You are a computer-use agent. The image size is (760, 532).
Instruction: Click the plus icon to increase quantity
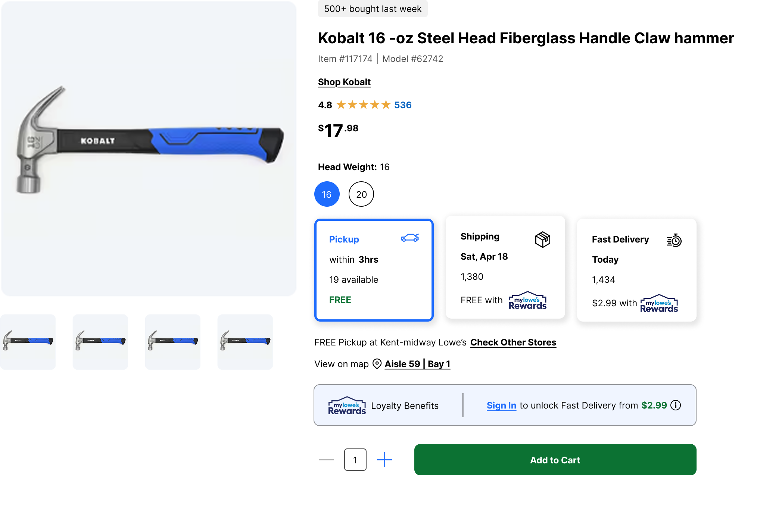(x=384, y=460)
